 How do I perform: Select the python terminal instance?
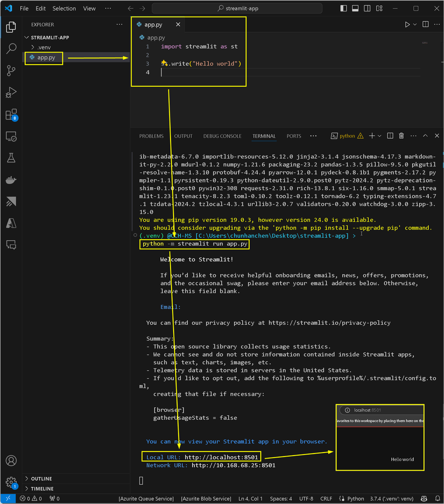pos(347,136)
